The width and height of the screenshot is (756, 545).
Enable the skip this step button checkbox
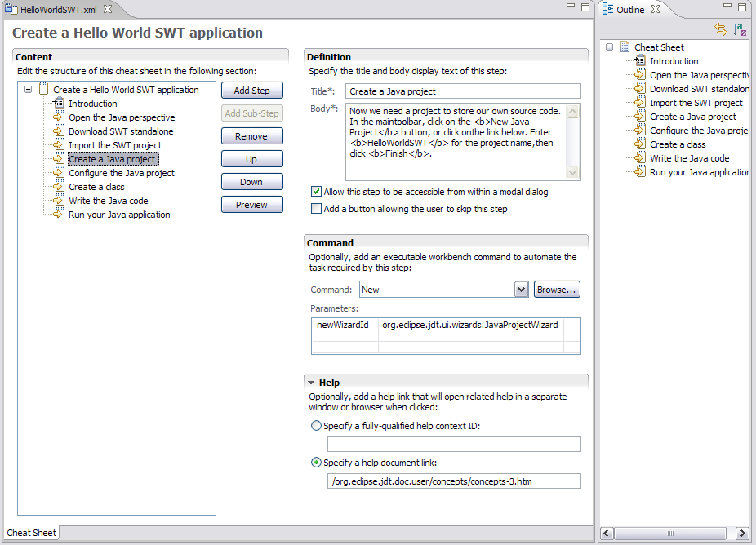tap(316, 209)
